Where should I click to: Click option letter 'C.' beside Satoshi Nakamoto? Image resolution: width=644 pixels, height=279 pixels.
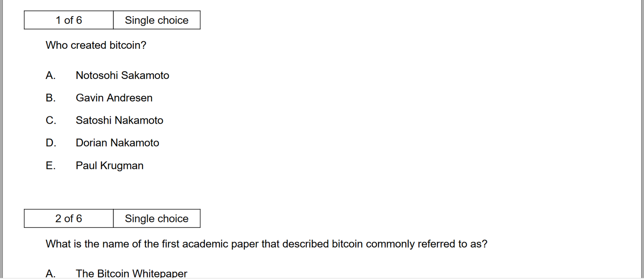[x=51, y=120]
